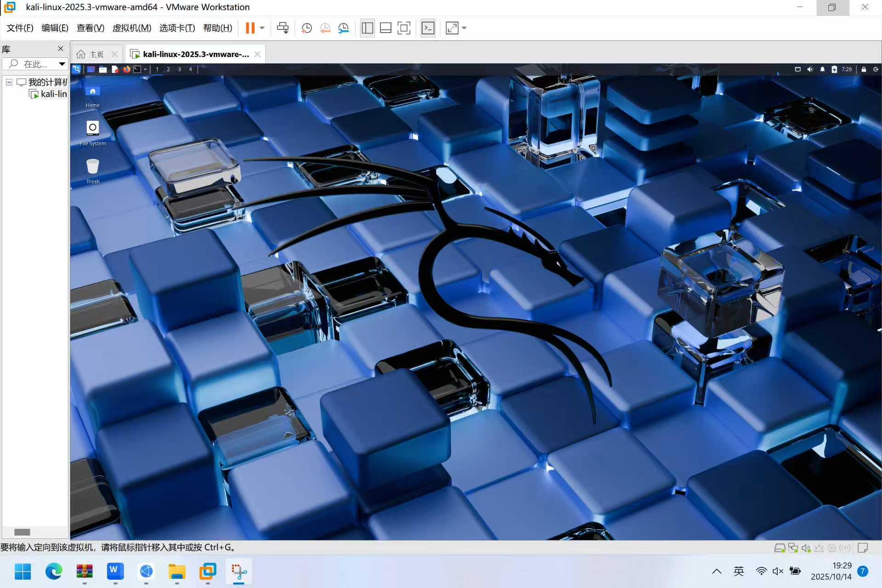The image size is (882, 588).
Task: Click the send Ctrl+Alt+Del icon
Action: (283, 28)
